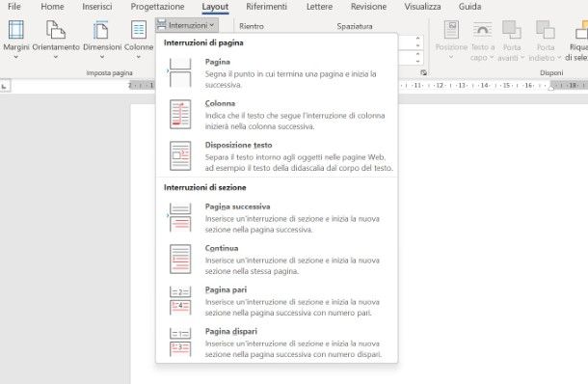Increase the upper spacing spinner value
The image size is (588, 384).
tap(418, 38)
